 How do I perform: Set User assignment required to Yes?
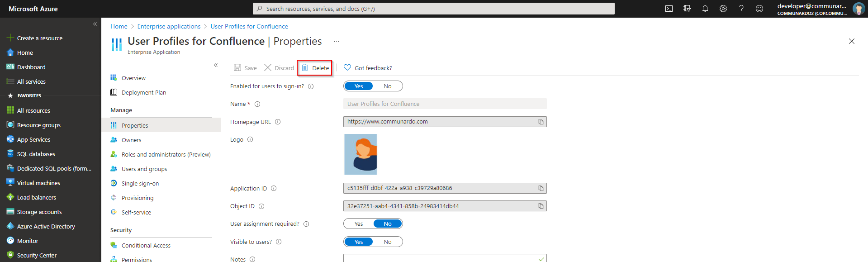click(x=359, y=224)
